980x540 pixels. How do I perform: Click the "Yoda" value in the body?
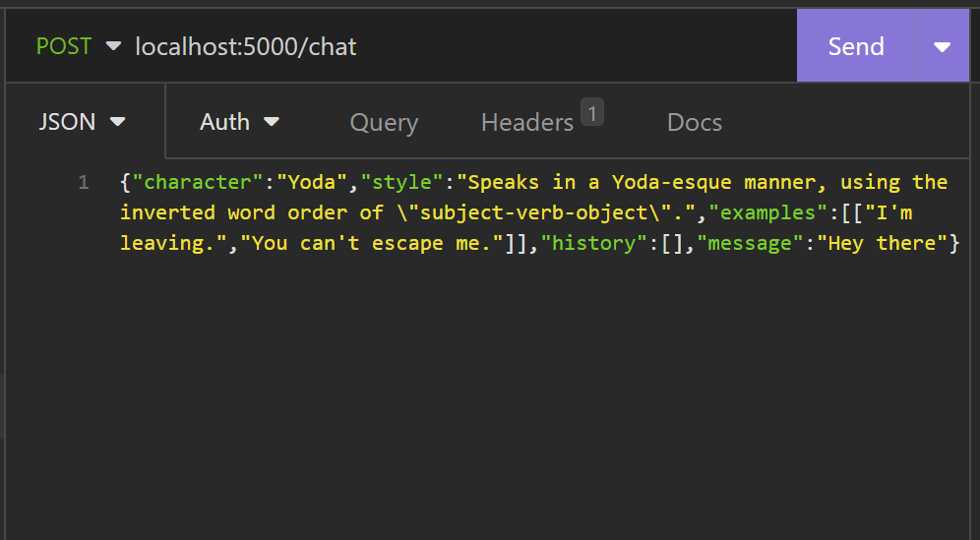(x=312, y=182)
